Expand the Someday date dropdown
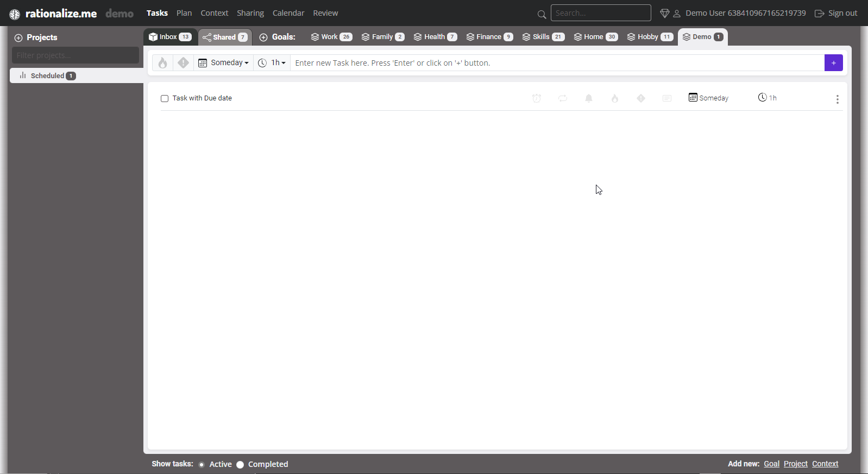Image resolution: width=868 pixels, height=474 pixels. point(224,63)
